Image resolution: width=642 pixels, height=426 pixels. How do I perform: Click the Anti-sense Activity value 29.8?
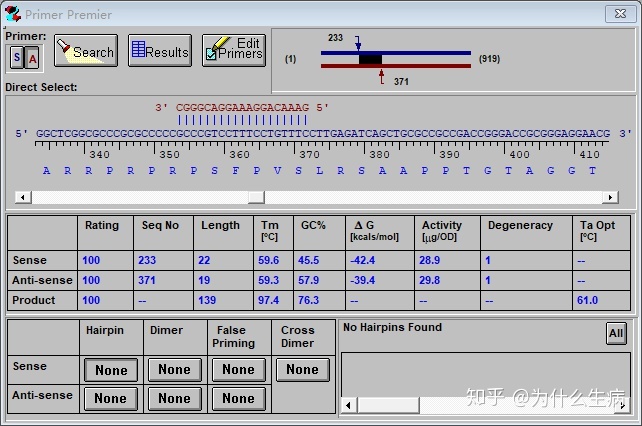(430, 280)
